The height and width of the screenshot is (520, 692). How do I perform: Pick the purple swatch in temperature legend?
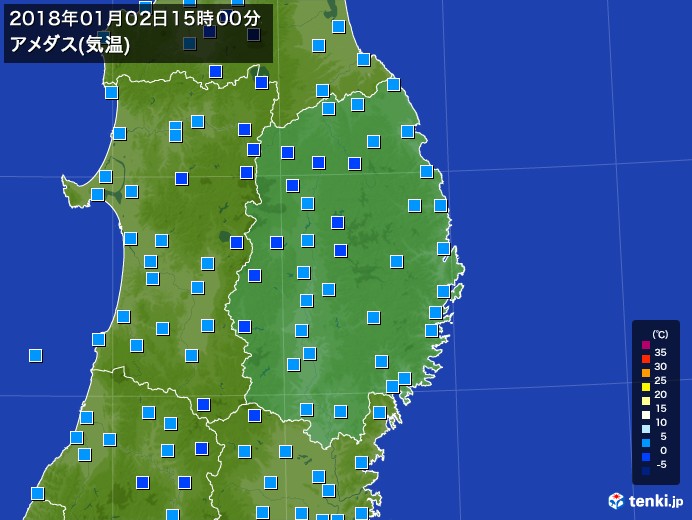pyautogui.click(x=646, y=345)
